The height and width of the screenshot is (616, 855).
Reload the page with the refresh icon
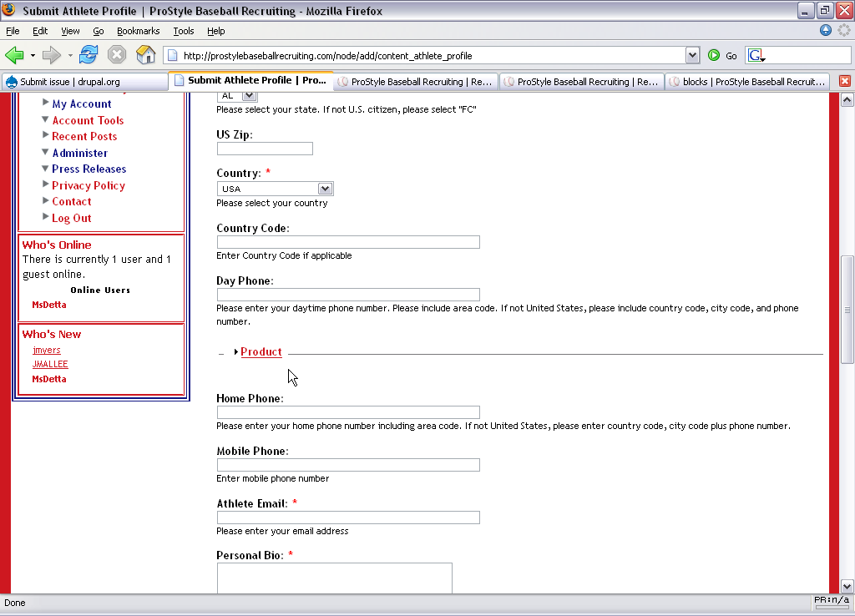[x=89, y=55]
